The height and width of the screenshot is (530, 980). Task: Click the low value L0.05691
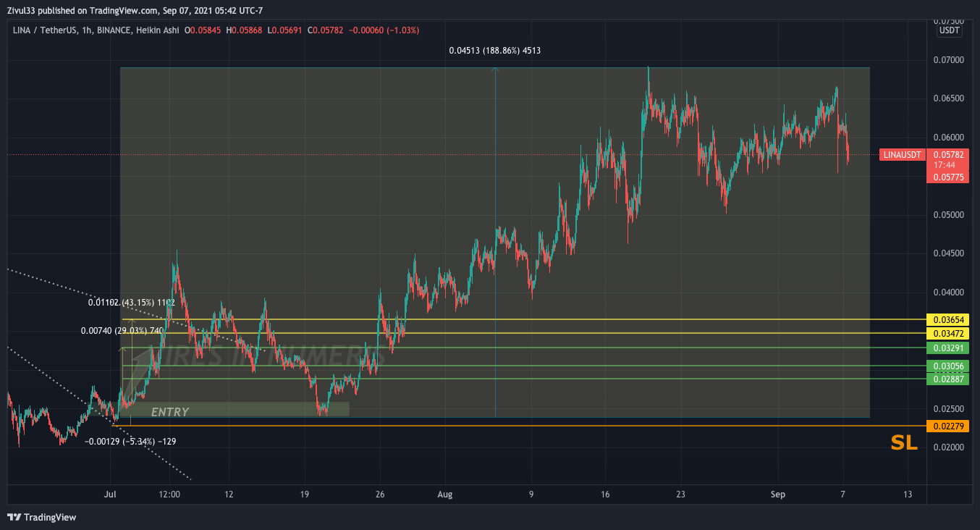click(x=285, y=30)
